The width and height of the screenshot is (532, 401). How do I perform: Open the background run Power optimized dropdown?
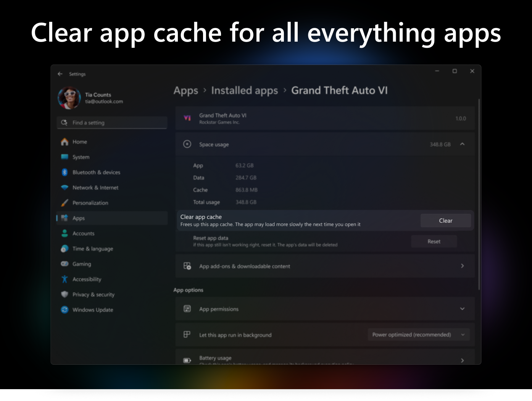tap(419, 335)
